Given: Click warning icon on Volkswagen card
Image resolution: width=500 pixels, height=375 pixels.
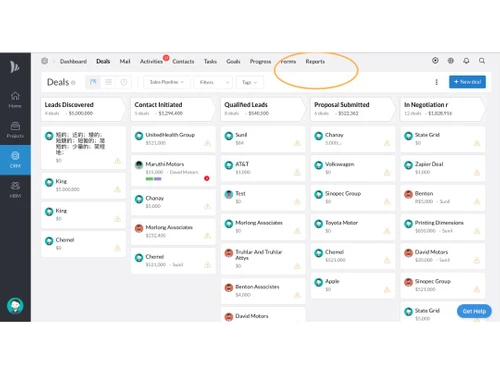Looking at the screenshot, I should pos(387,172).
